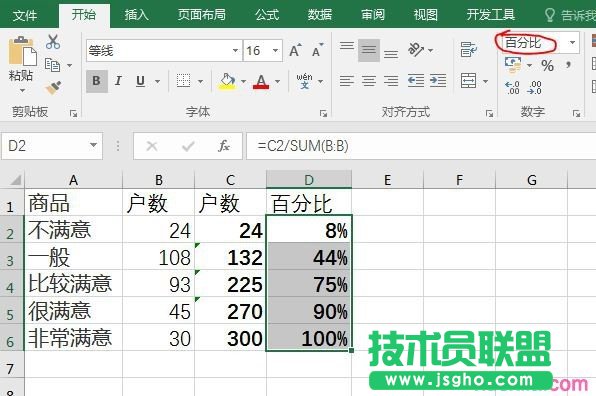Align text right
This screenshot has height=396, width=596.
(391, 81)
